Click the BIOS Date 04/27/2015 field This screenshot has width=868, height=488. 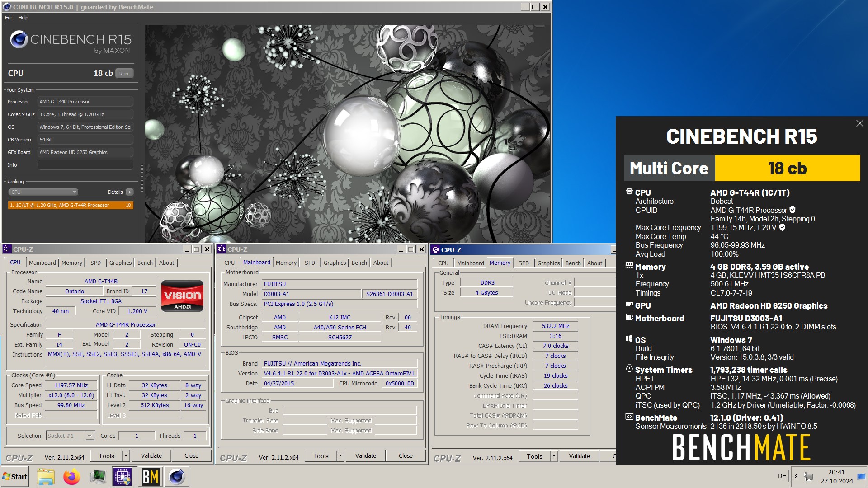coord(298,384)
